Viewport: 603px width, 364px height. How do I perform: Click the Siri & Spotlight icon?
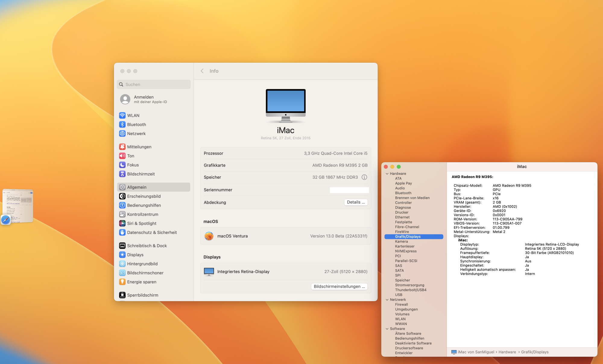(122, 223)
